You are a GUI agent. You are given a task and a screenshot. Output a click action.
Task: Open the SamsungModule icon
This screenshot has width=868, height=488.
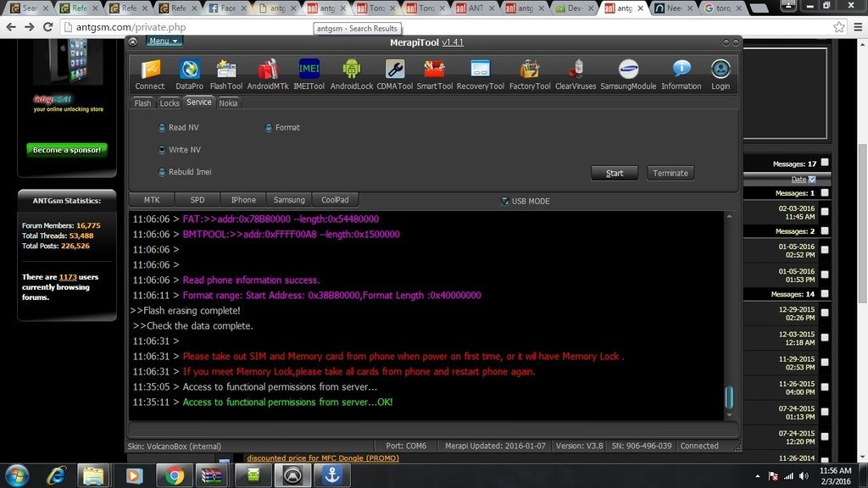(628, 70)
